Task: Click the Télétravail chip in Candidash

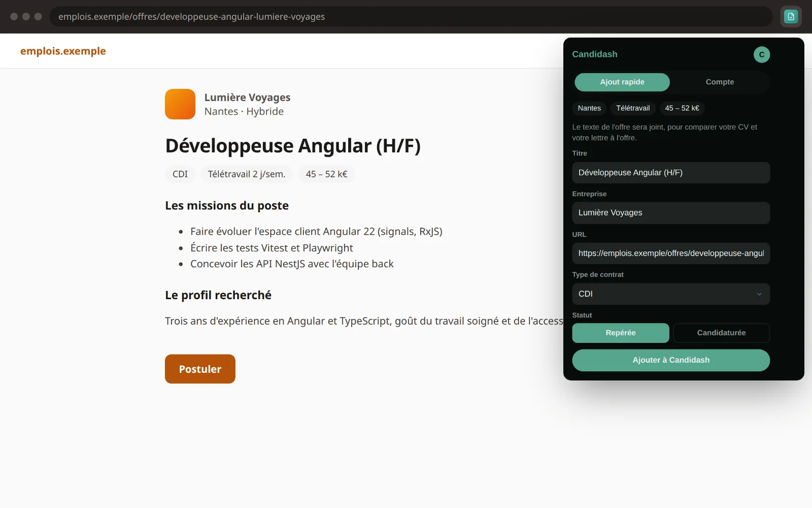Action: click(633, 108)
